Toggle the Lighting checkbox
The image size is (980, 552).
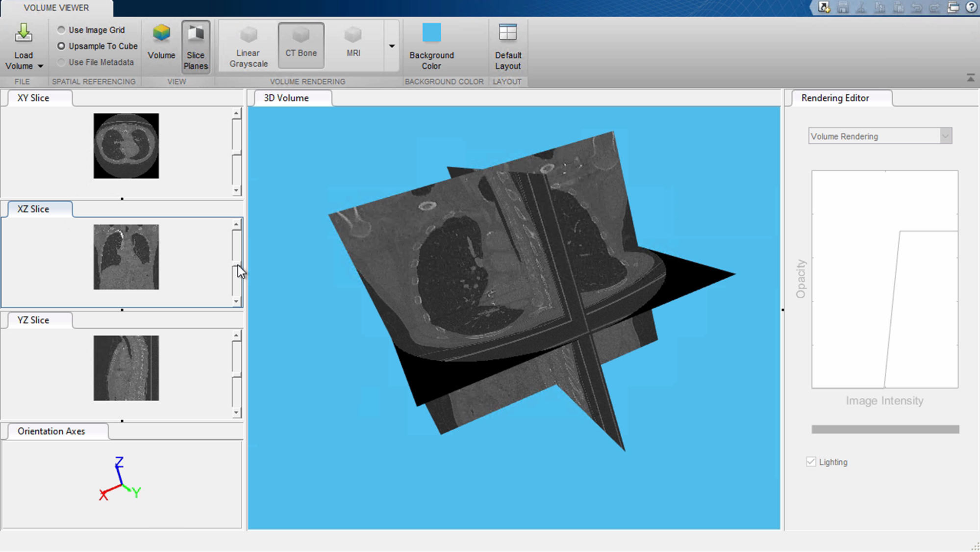[811, 462]
